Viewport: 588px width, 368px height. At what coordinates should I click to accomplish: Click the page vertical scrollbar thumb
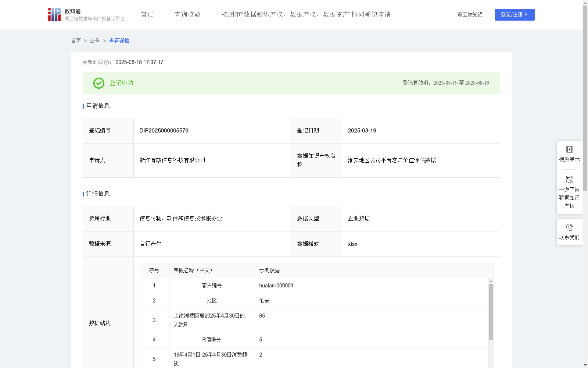(x=585, y=98)
